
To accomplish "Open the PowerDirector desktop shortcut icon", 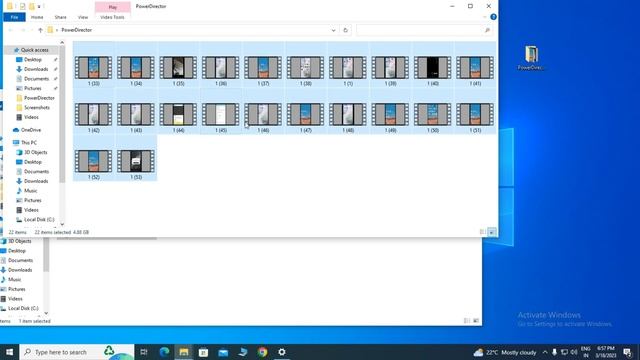I will pos(531,58).
